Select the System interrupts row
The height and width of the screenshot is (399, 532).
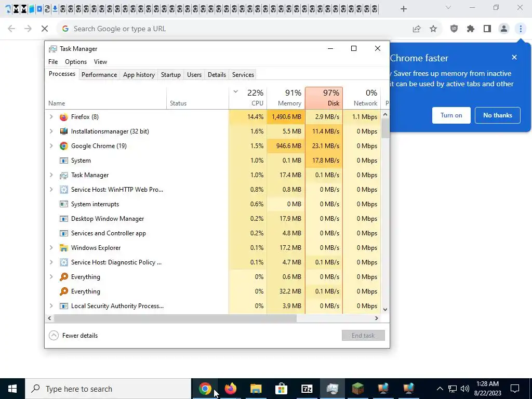pyautogui.click(x=212, y=204)
